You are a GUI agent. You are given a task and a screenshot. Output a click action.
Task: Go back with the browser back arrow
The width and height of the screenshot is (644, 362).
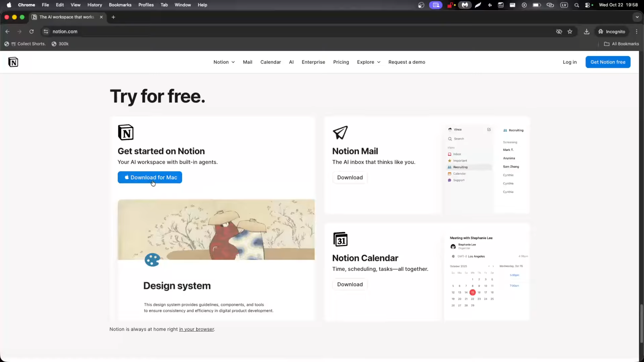(x=7, y=31)
